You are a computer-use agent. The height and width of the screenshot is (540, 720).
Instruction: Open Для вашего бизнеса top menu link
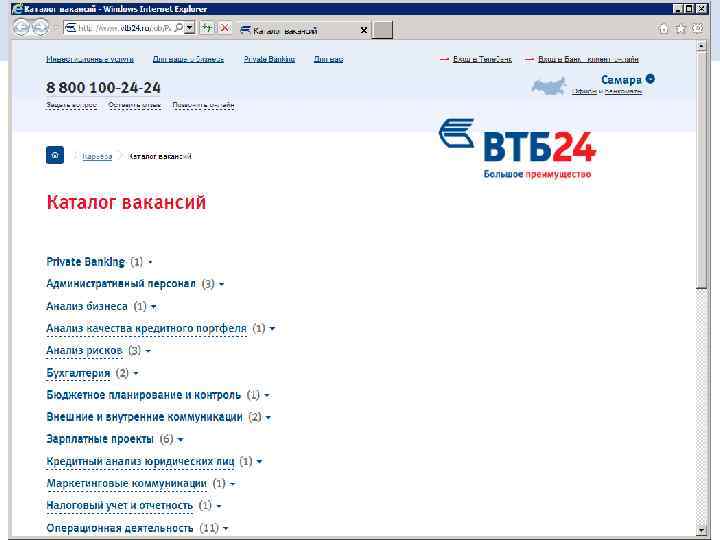click(x=188, y=59)
